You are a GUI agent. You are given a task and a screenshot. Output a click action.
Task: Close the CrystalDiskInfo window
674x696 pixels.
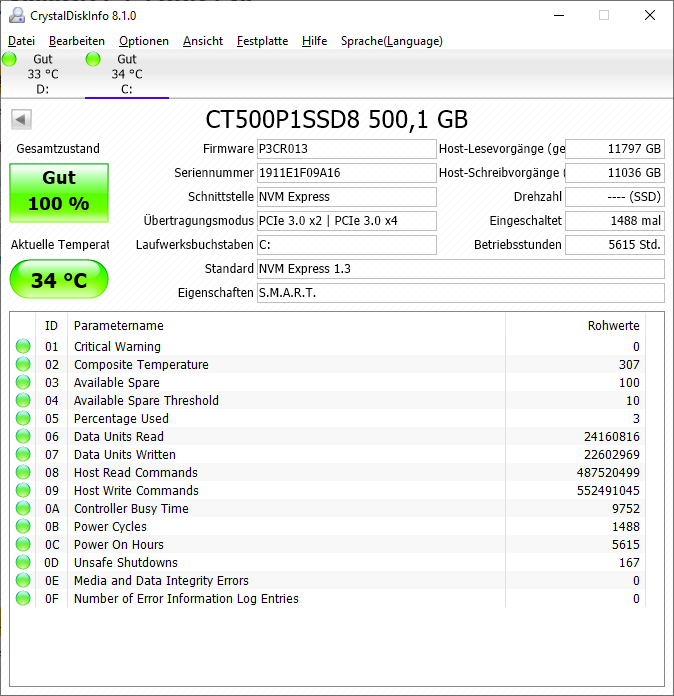[650, 16]
